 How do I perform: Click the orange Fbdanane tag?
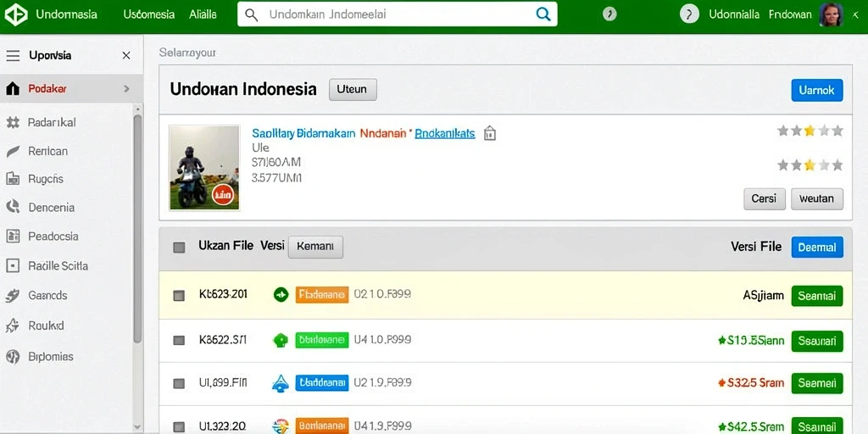[x=322, y=295]
